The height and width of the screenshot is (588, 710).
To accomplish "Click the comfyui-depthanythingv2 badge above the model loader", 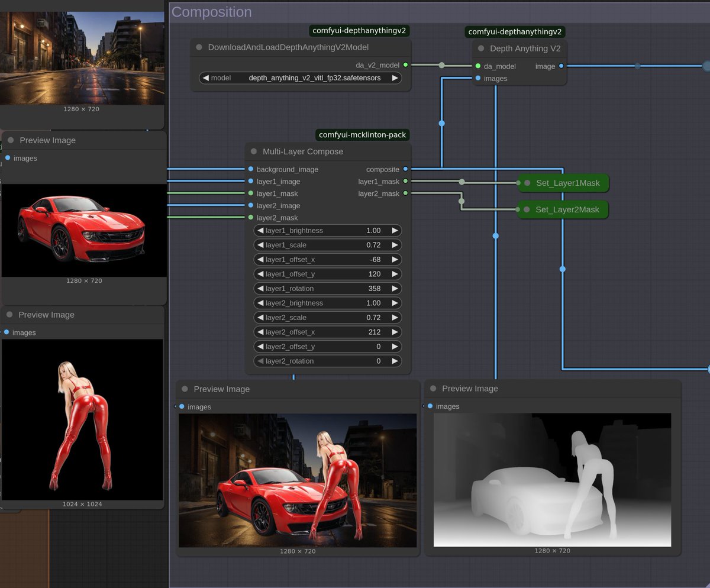I will [x=359, y=31].
